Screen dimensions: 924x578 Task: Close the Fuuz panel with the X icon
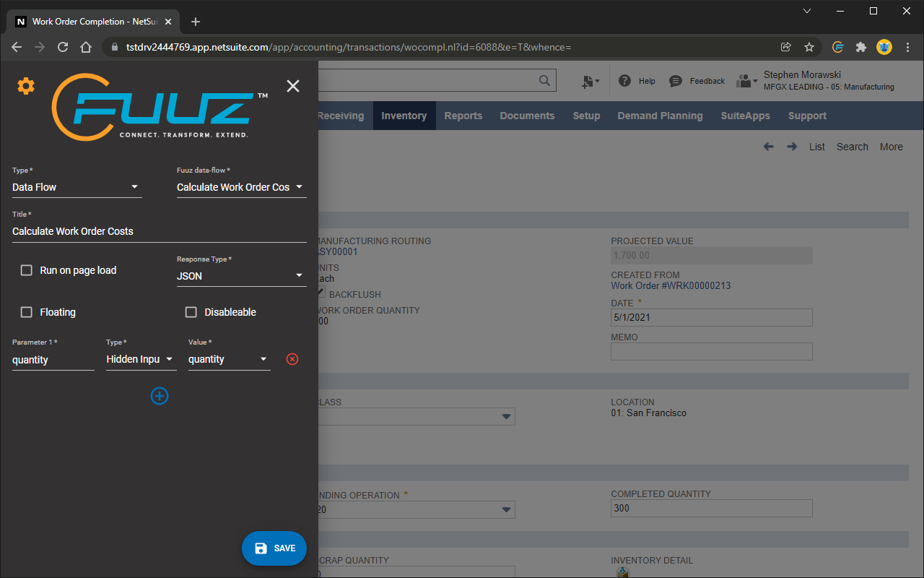coord(292,85)
